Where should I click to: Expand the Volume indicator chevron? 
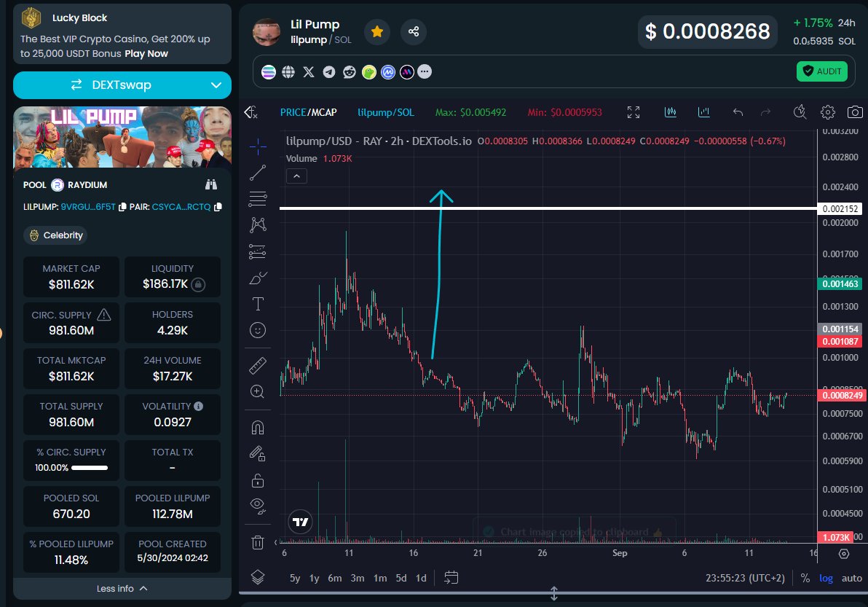point(296,176)
